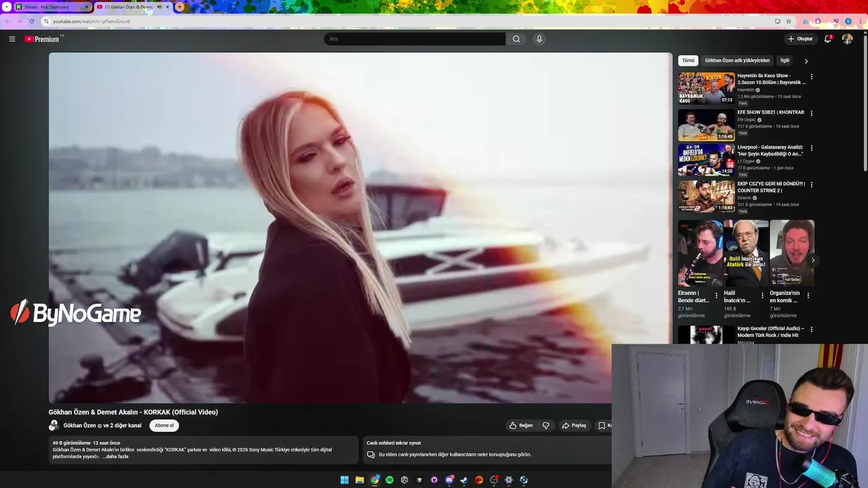
Task: Open the Gökhan Özen channel avatar
Action: point(54,426)
